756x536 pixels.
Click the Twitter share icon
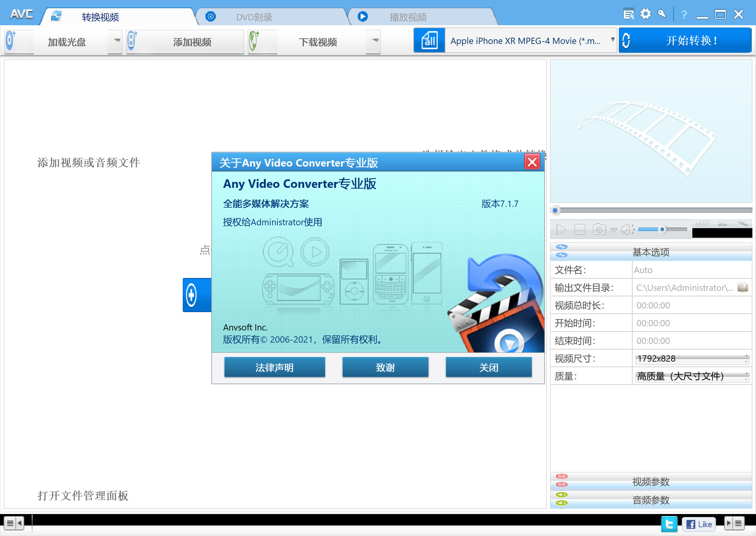pos(669,524)
